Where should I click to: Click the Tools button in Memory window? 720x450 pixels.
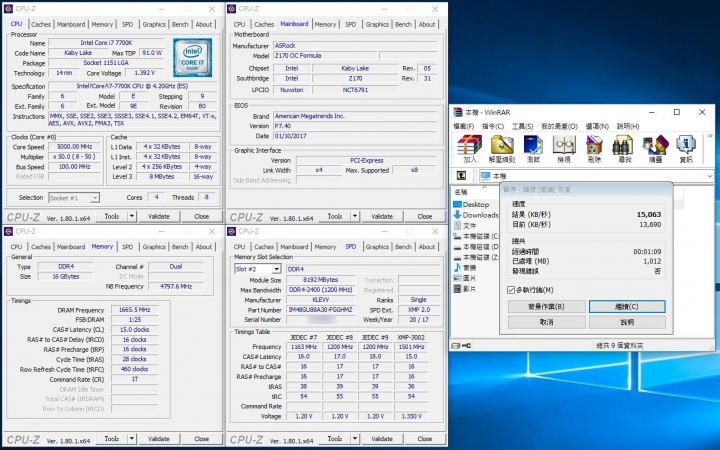112,439
